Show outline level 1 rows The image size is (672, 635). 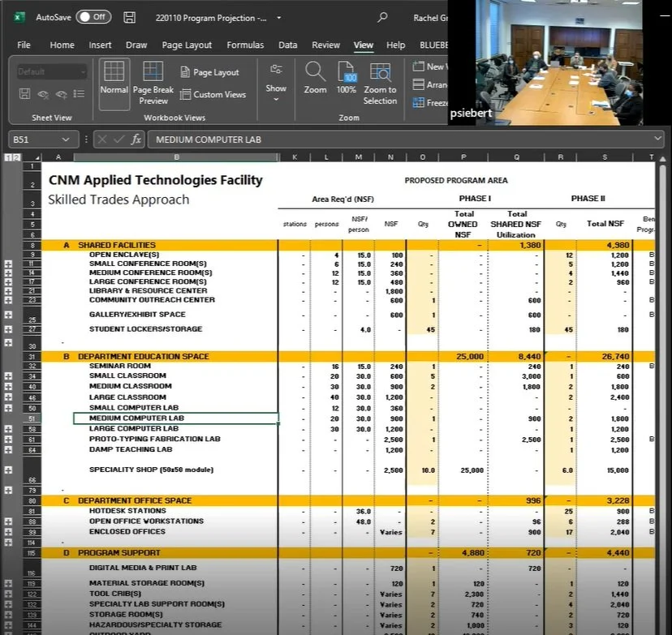coord(7,157)
